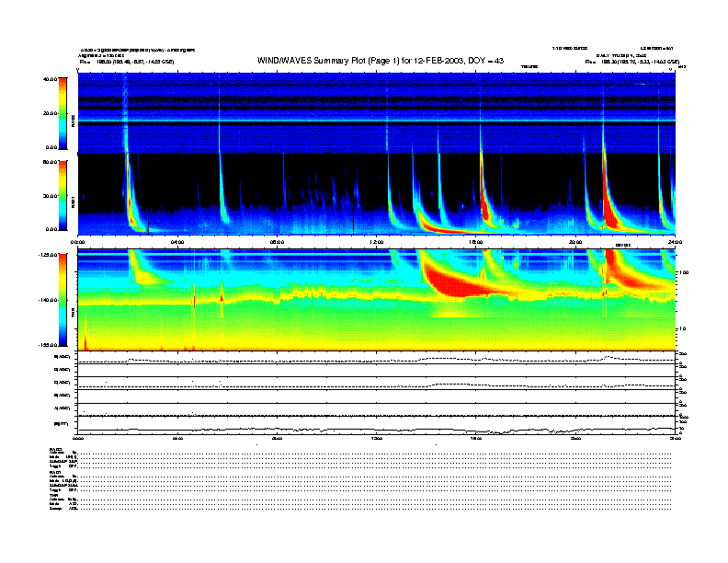Viewport: 728px width, 563px height.
Task: Click the TNR settings block at bottom left
Action: tap(63, 502)
